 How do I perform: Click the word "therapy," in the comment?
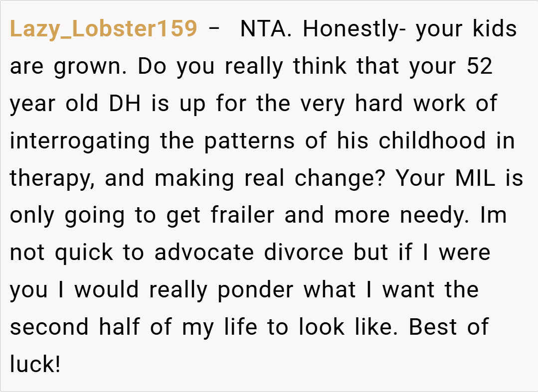pyautogui.click(x=52, y=178)
